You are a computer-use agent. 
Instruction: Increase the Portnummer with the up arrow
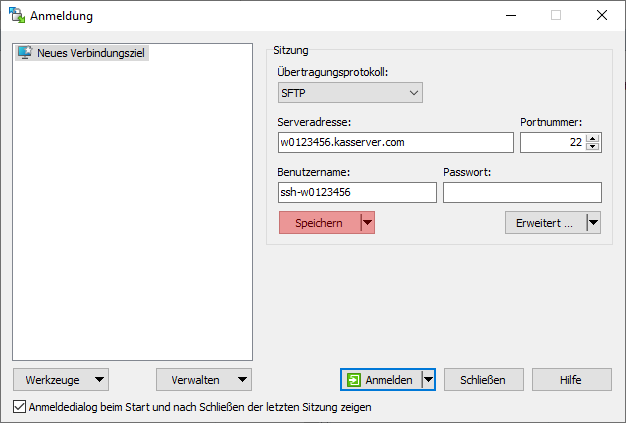593,138
